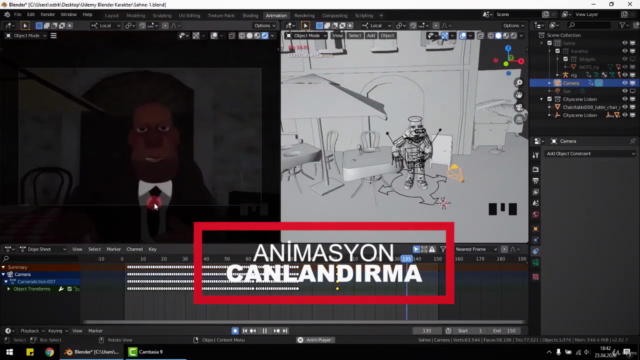Open the Object properties tab icon

[536, 229]
